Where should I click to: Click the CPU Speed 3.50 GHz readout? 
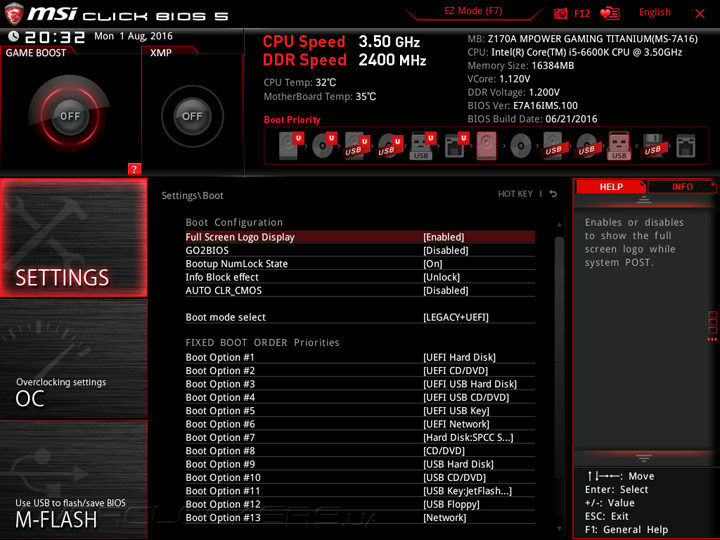341,42
